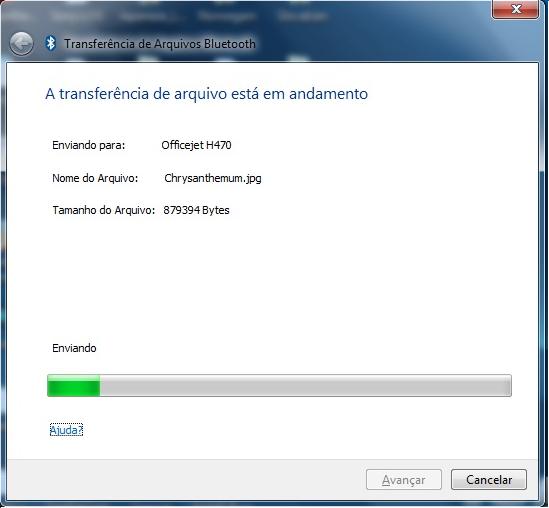Click the heading about transfer em andamento
Screen dimensions: 549x508
(x=207, y=94)
